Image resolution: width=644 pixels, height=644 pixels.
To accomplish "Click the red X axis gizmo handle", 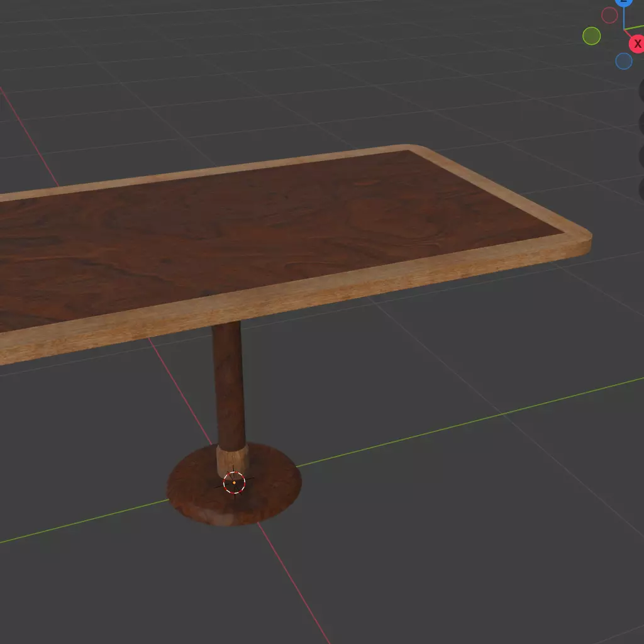I will (x=637, y=44).
